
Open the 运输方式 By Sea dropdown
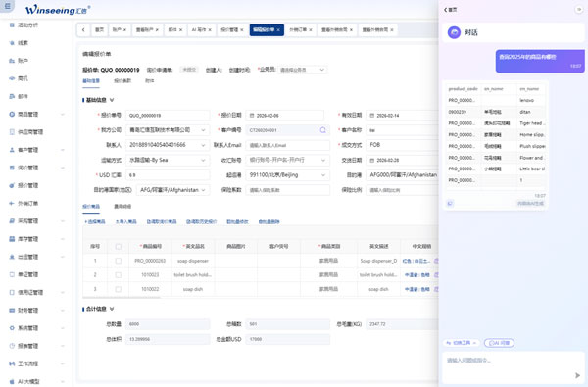[x=168, y=160]
